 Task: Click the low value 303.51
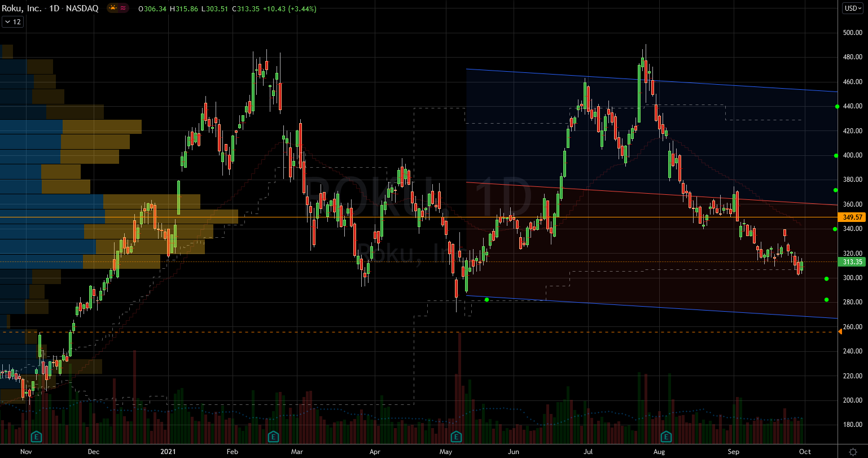click(x=217, y=9)
